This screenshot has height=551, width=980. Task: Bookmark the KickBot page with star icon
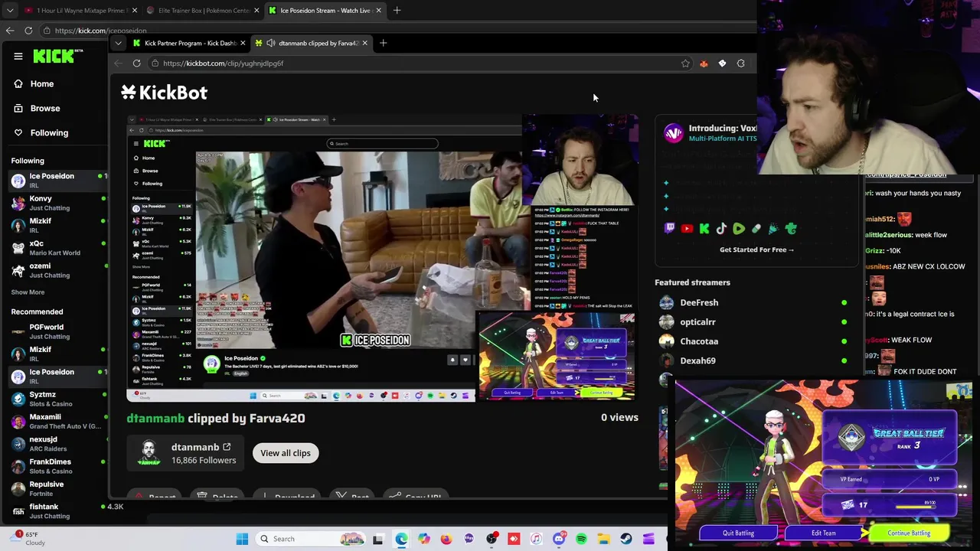[x=685, y=64]
